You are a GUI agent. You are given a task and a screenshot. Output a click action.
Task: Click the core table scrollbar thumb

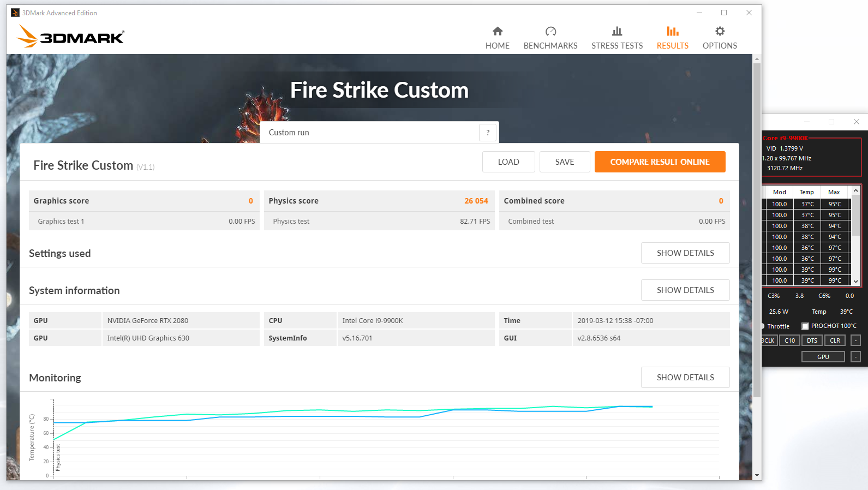point(856,216)
